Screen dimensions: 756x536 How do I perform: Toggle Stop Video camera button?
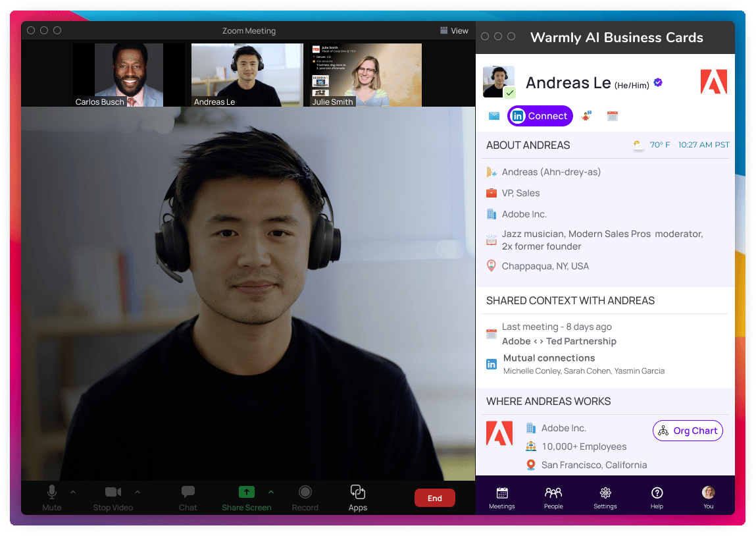click(113, 492)
